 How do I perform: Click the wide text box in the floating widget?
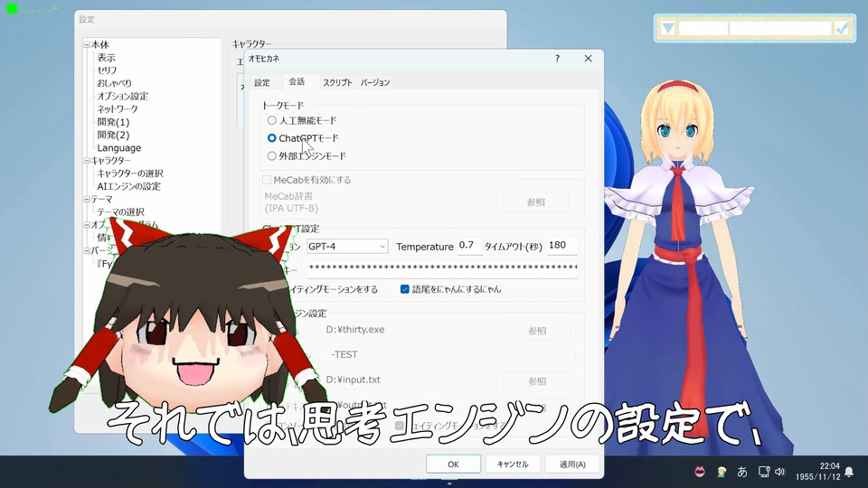[x=780, y=28]
